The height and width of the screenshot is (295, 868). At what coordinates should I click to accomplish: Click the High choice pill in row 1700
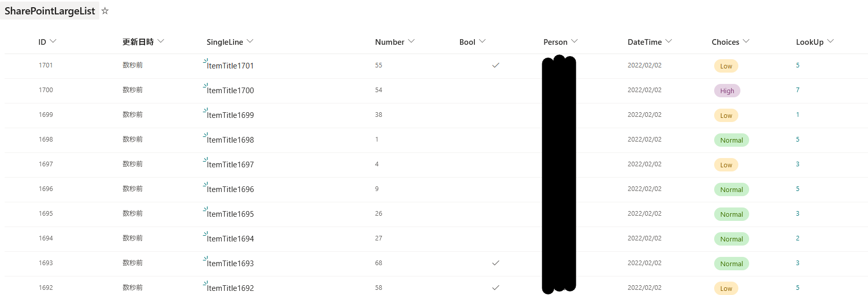tap(727, 91)
